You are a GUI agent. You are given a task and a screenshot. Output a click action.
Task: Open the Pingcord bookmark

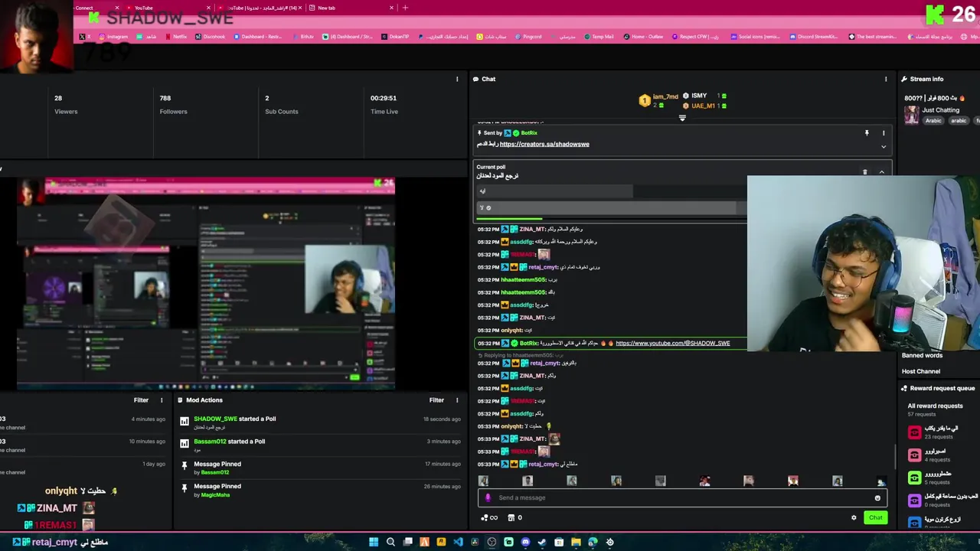point(528,37)
